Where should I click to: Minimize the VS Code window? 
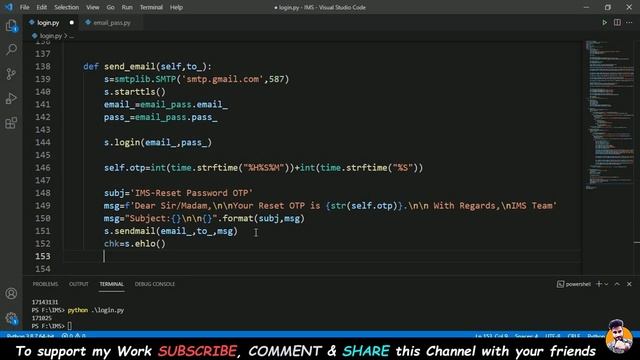point(587,7)
